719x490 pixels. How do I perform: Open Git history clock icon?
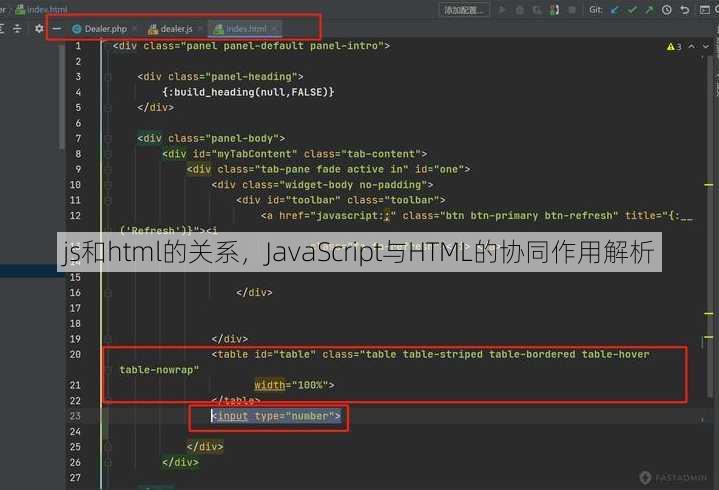point(667,10)
